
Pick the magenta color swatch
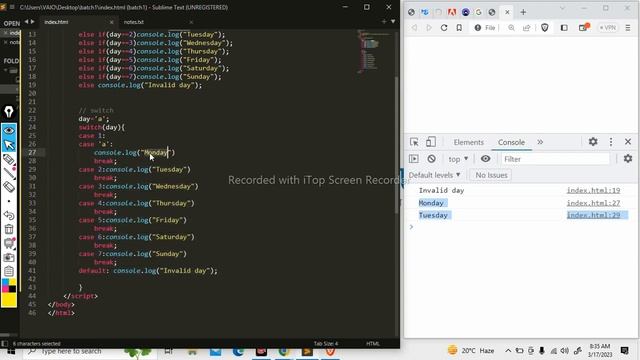(x=5, y=289)
